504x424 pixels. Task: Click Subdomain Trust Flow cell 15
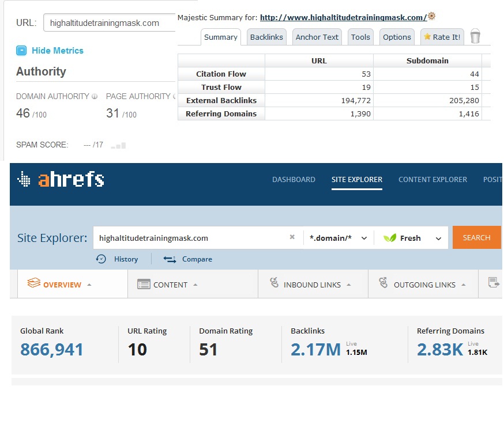pos(427,87)
